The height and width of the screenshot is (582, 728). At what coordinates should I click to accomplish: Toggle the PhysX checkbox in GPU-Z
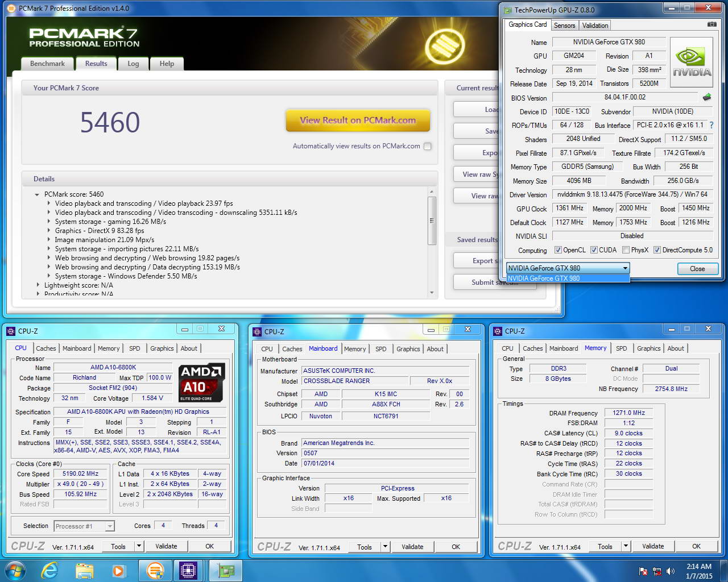pyautogui.click(x=626, y=250)
